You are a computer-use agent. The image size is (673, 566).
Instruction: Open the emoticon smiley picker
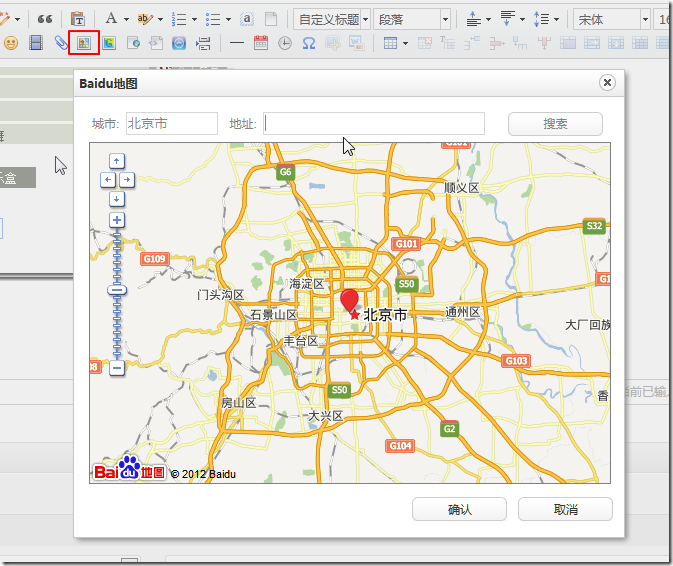(x=11, y=43)
